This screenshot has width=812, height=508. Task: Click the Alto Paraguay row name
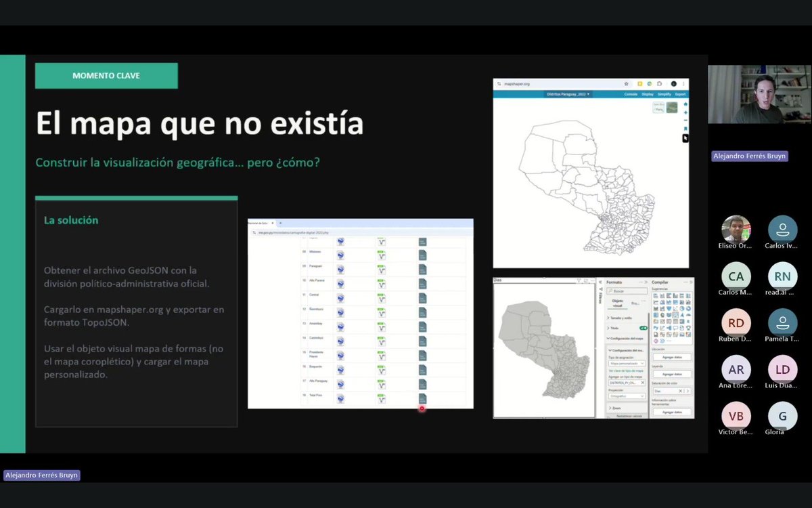point(318,381)
